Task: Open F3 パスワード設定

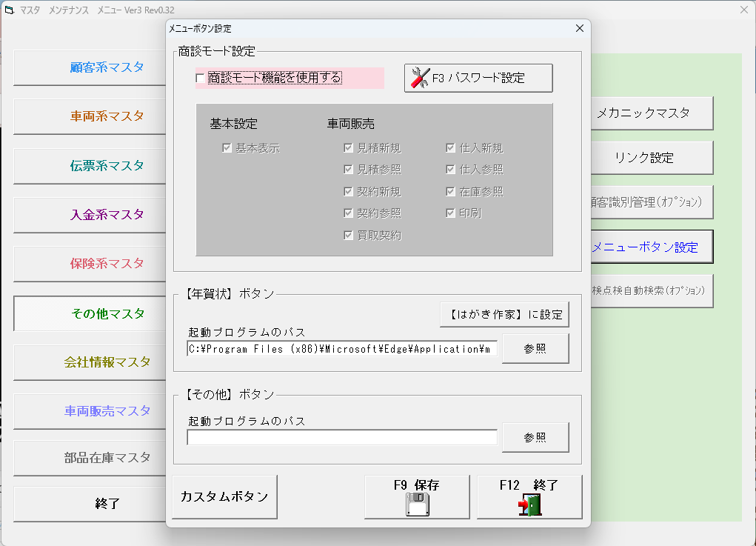Action: click(478, 78)
